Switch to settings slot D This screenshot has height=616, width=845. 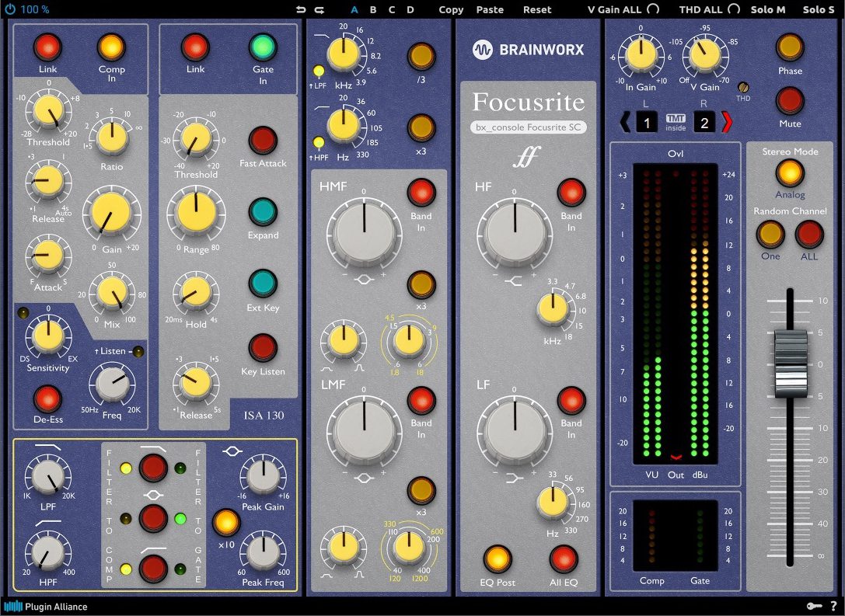(x=410, y=9)
